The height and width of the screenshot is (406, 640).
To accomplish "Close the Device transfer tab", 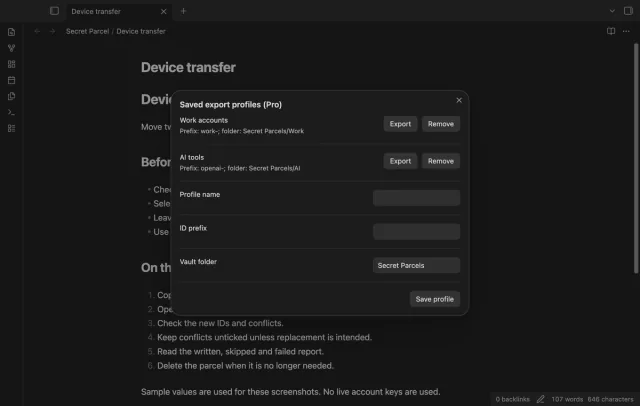I will 163,11.
